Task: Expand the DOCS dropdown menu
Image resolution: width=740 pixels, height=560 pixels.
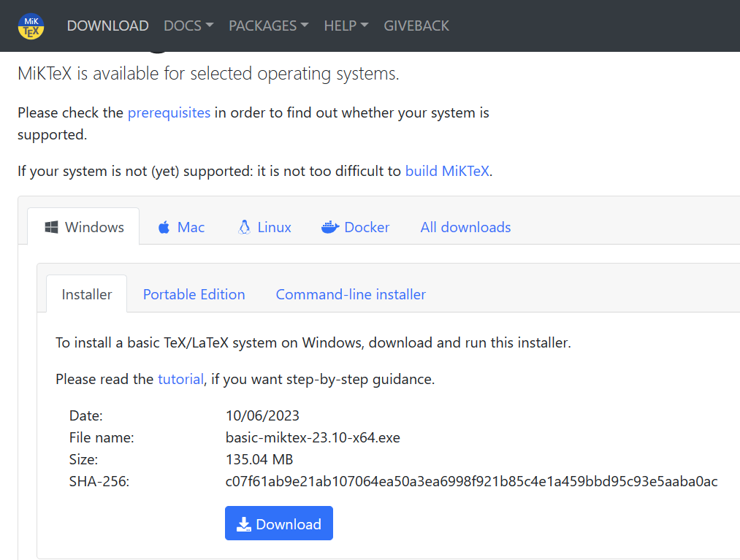Action: click(x=188, y=26)
